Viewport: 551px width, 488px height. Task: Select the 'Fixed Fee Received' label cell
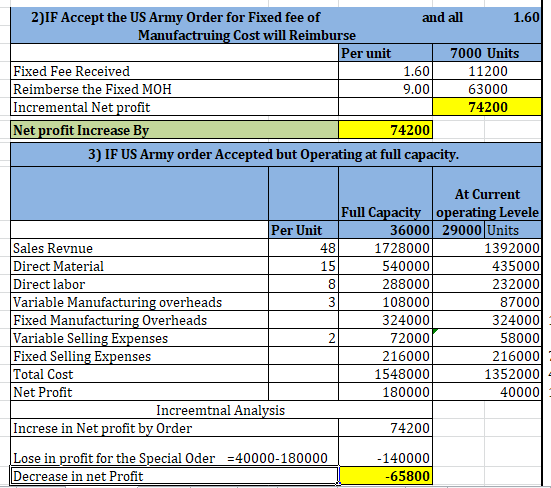(174, 71)
